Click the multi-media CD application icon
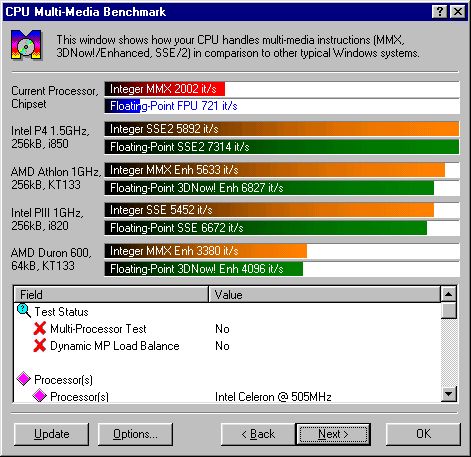The image size is (471, 457). pos(26,45)
